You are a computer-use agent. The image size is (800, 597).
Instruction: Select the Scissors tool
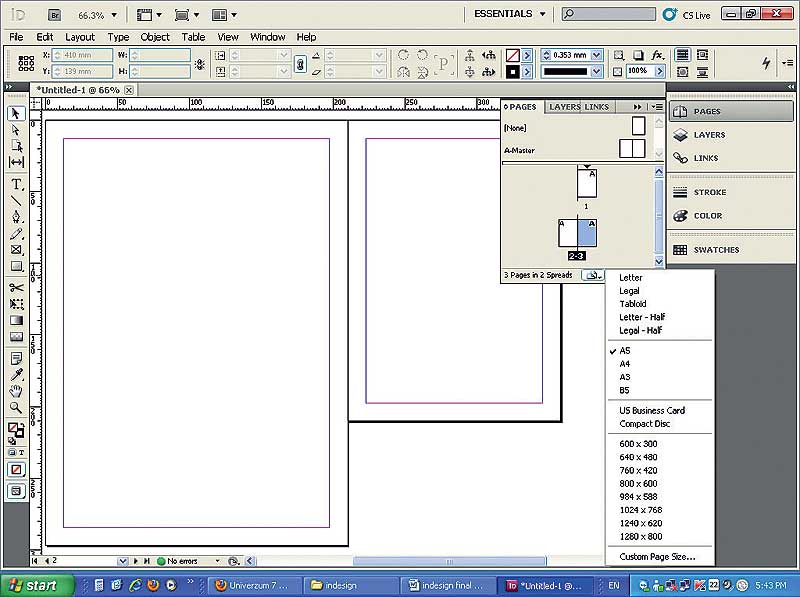[x=16, y=288]
